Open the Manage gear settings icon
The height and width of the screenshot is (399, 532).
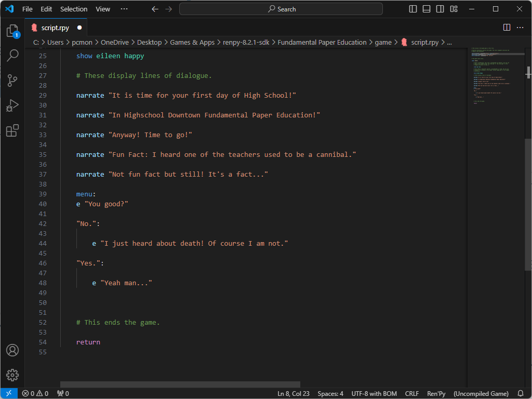tap(12, 375)
